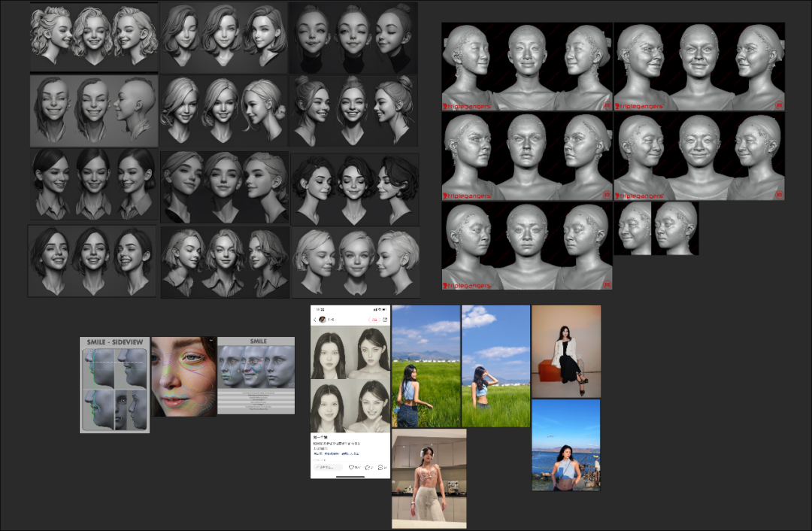Screen dimensions: 812x531
Task: Select the kitchen photo of woman in white pants
Action: point(429,478)
